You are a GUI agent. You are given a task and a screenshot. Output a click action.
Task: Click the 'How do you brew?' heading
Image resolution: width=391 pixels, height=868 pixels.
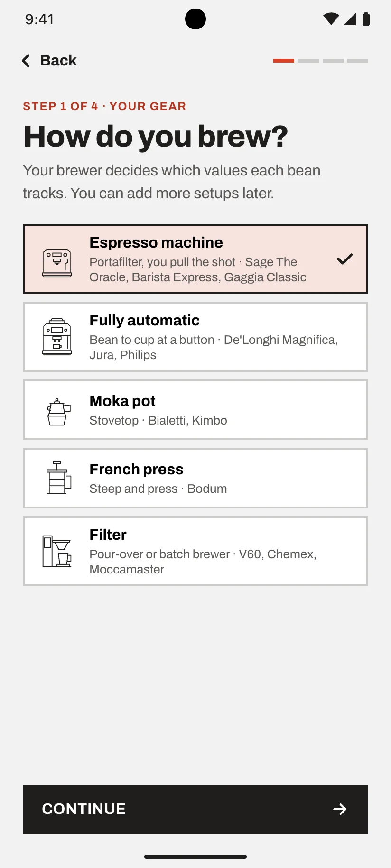[156, 137]
